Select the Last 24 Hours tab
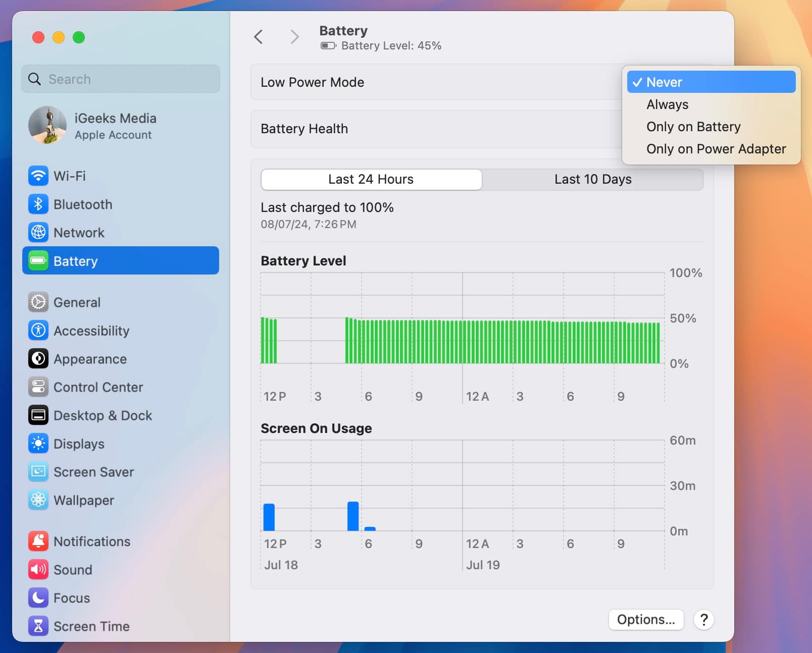812x653 pixels. click(371, 179)
